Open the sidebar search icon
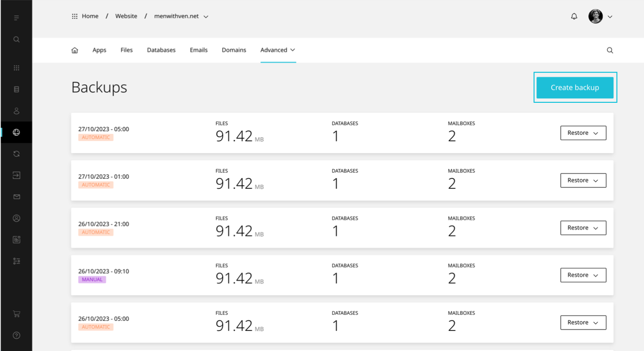The height and width of the screenshot is (351, 644). (16, 39)
